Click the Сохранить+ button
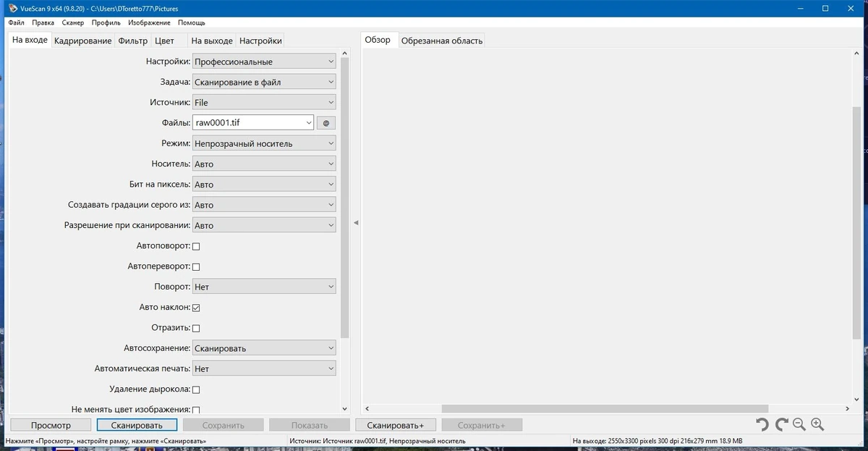 point(482,425)
